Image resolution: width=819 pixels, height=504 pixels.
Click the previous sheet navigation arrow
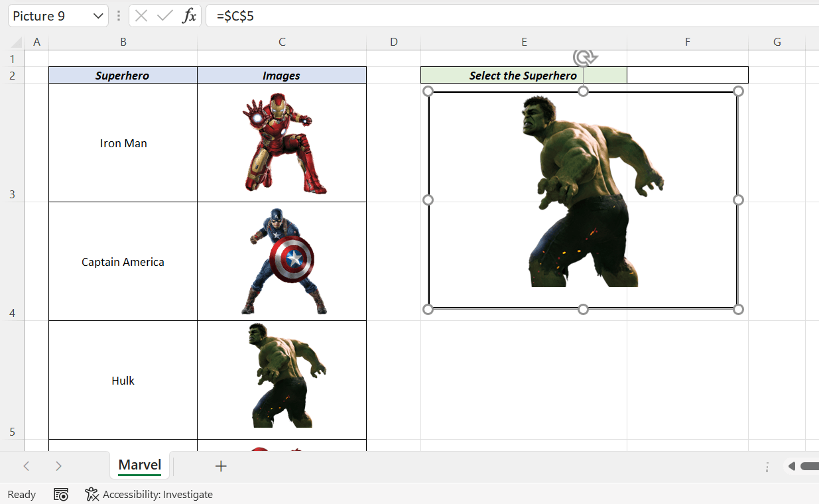[27, 466]
